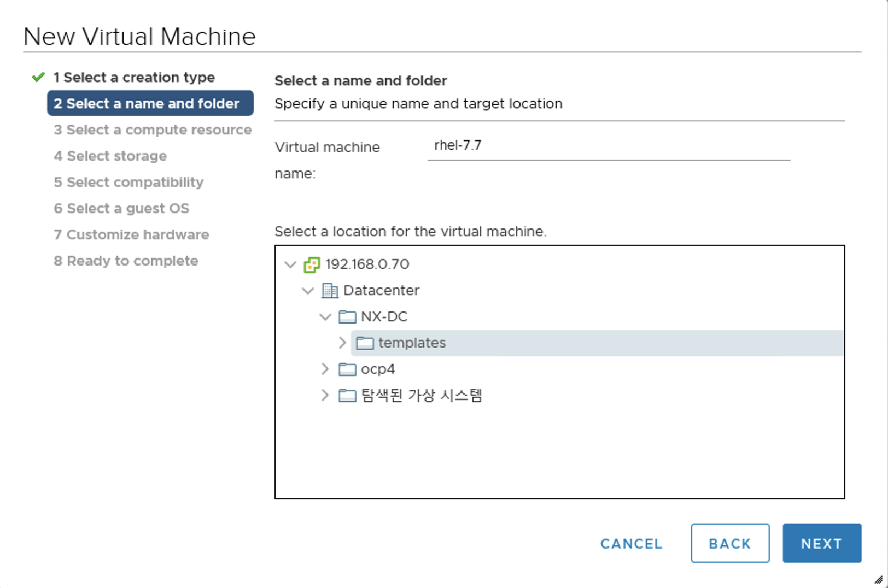
Task: Select step 4 Select storage
Action: click(x=110, y=156)
